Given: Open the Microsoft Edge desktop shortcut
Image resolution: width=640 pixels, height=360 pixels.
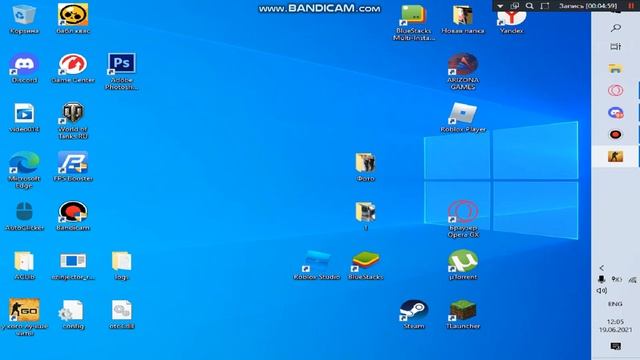Looking at the screenshot, I should pos(24,170).
